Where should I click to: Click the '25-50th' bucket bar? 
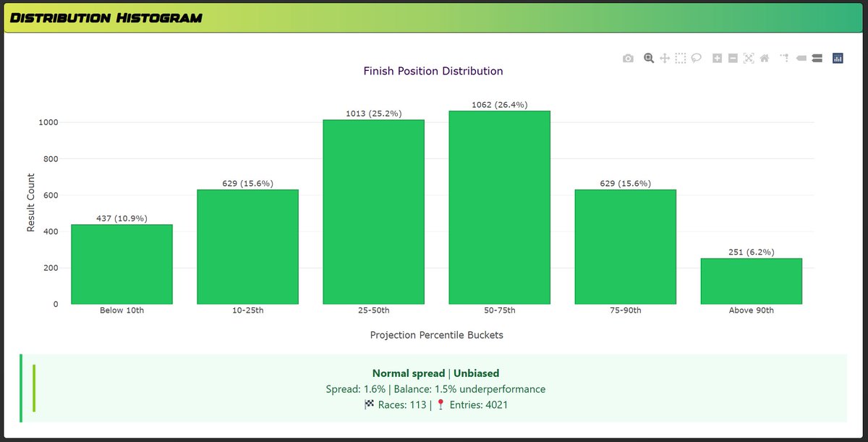373,212
